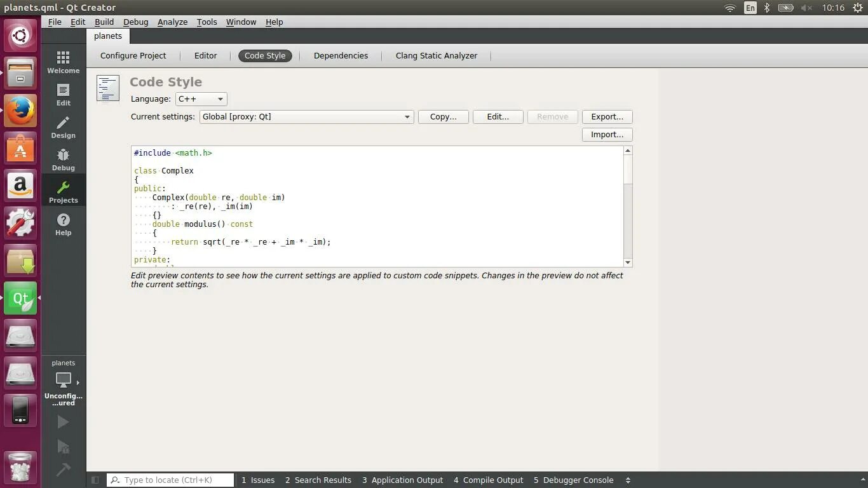
Task: Select the Code Style tab
Action: coord(265,56)
